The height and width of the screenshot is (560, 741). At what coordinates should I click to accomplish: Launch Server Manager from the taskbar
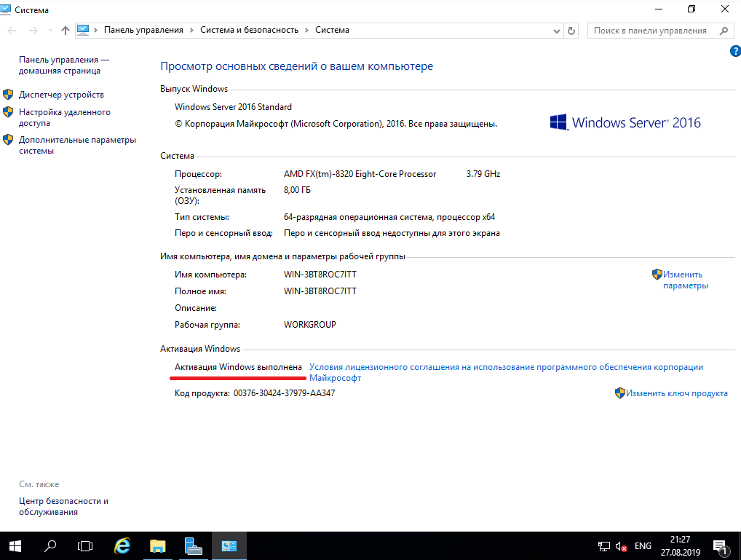coord(193,545)
